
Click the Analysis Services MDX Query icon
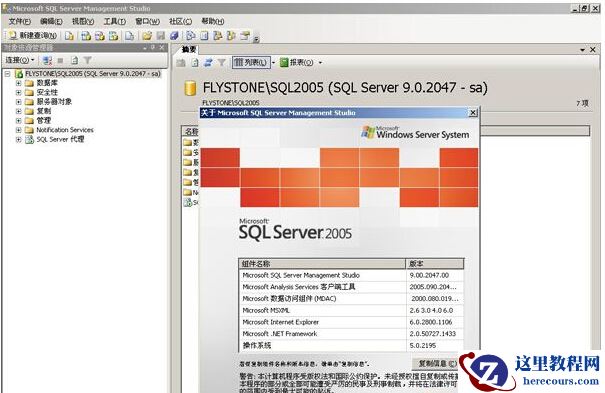pos(86,36)
